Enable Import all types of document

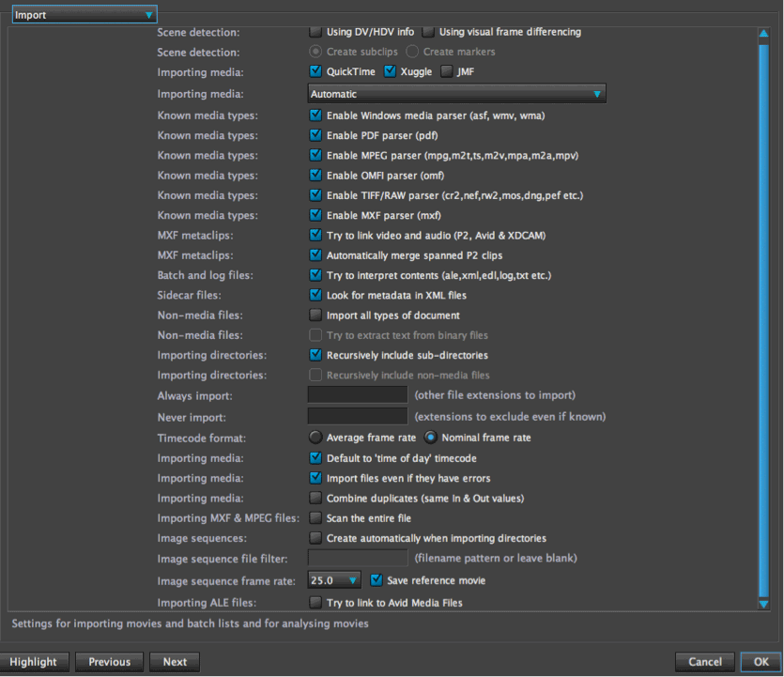coord(315,315)
